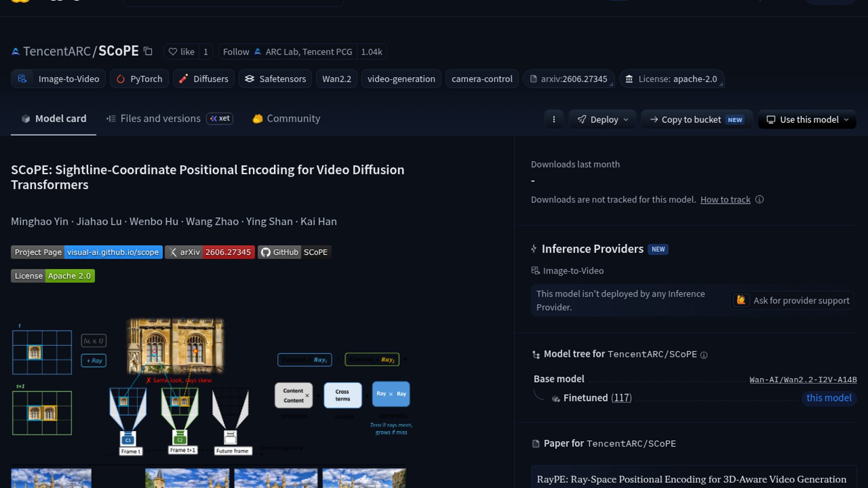Select the video-generation tag

pyautogui.click(x=401, y=79)
